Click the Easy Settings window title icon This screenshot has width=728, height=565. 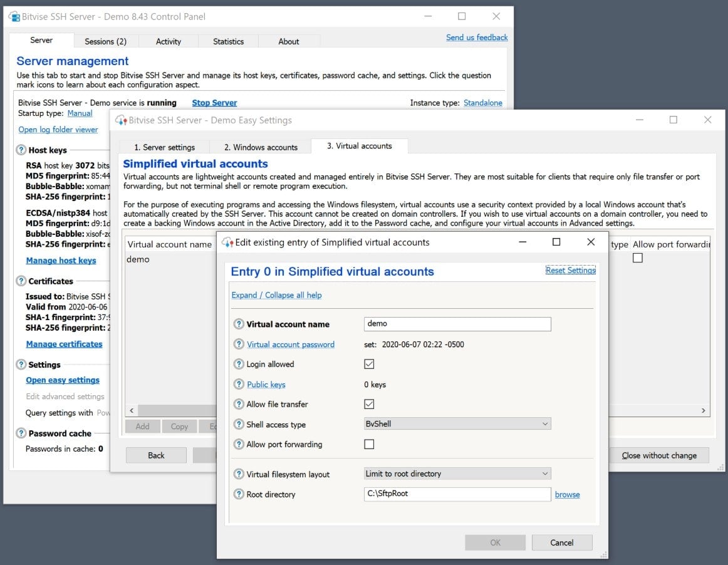[x=121, y=120]
